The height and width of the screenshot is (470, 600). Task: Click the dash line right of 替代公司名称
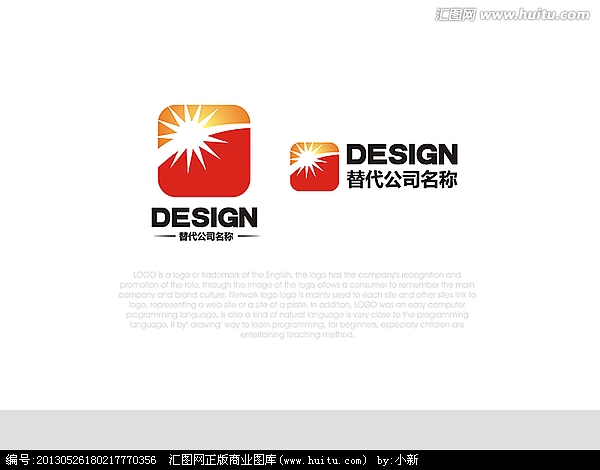248,237
